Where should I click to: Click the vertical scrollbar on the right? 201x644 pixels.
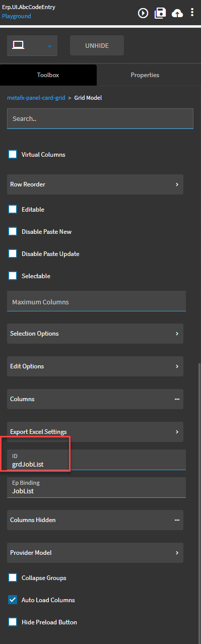pos(199,501)
